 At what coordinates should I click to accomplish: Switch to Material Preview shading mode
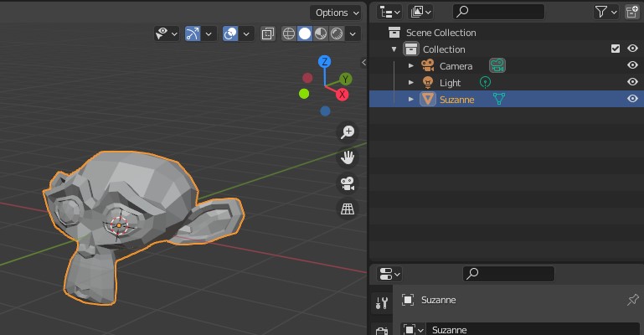321,33
